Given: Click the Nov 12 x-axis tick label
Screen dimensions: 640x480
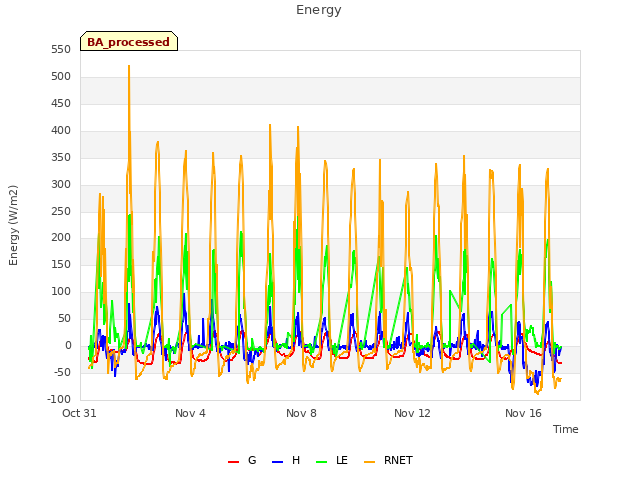Looking at the screenshot, I should (x=412, y=413).
